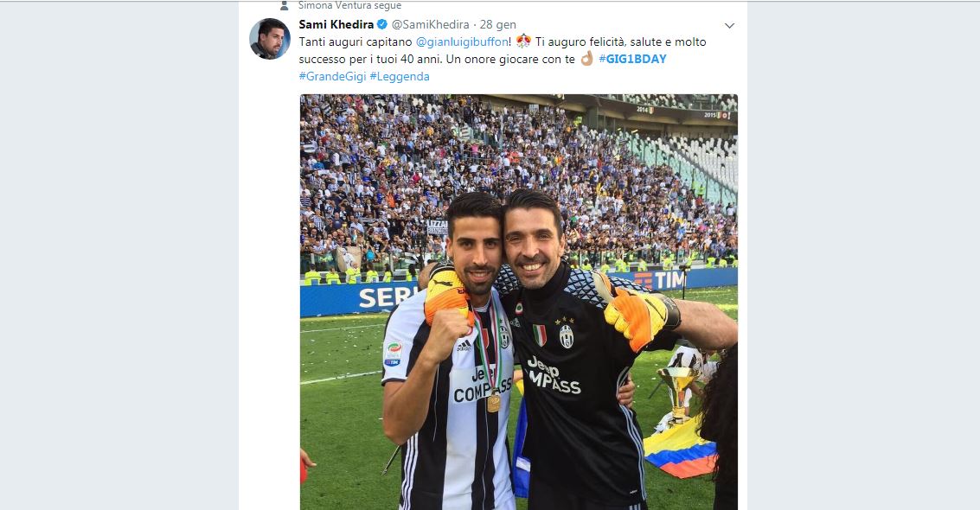
Task: Open the #GIG1BDAY hashtag
Action: 632,59
